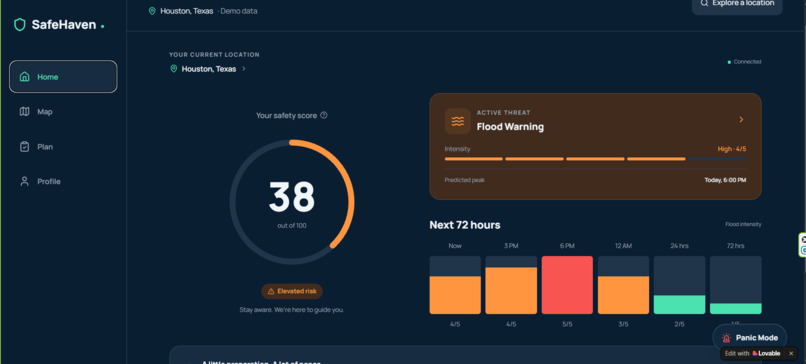Expand the Houston, Texas location chevron

point(244,69)
